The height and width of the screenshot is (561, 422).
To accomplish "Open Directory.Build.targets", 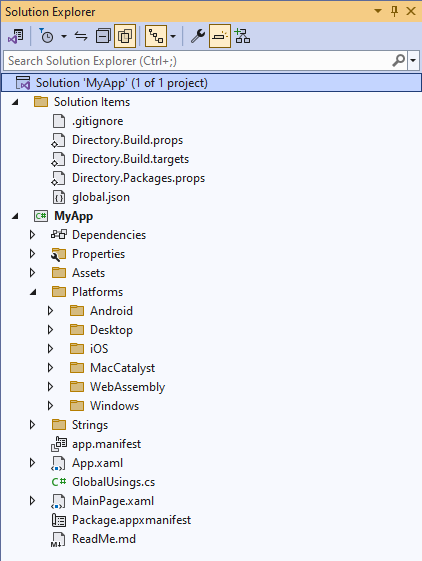I will tap(130, 159).
